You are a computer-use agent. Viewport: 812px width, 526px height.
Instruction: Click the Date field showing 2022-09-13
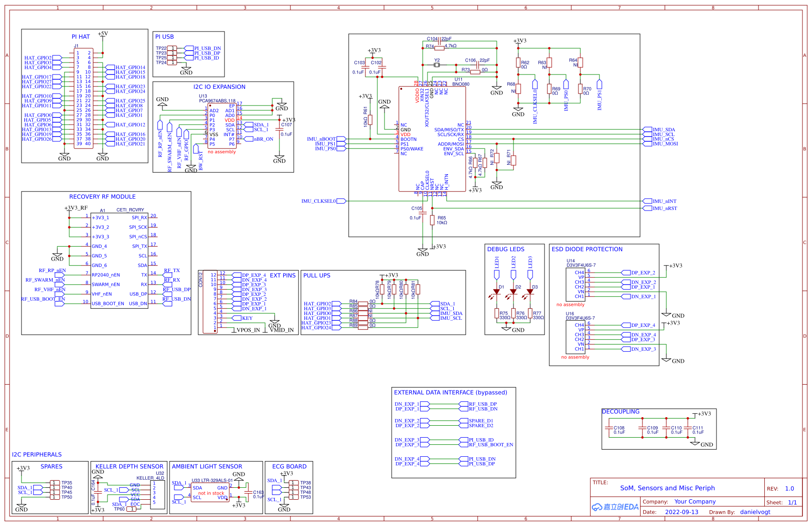(683, 512)
